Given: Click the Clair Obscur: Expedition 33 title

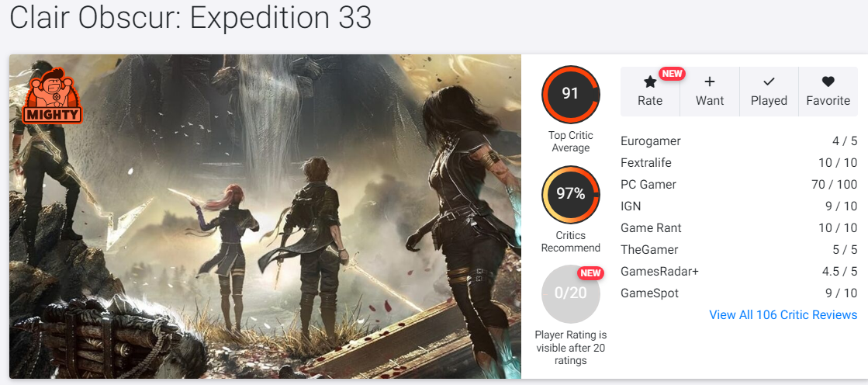Looking at the screenshot, I should pyautogui.click(x=190, y=18).
